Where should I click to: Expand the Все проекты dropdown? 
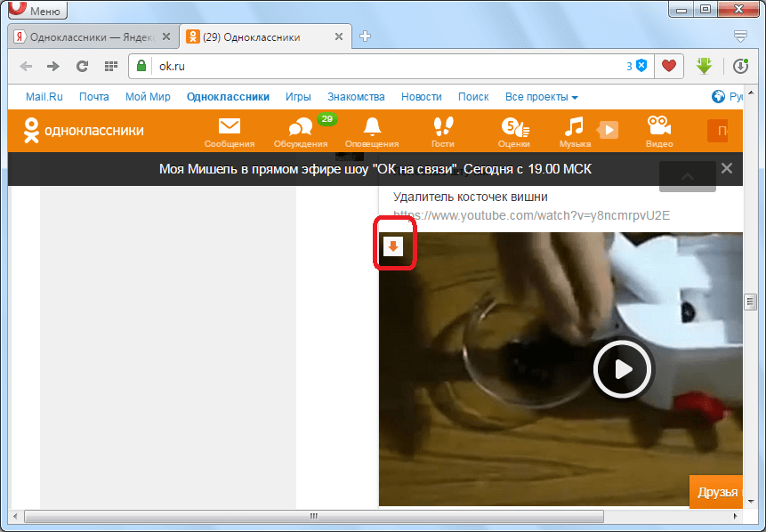541,97
